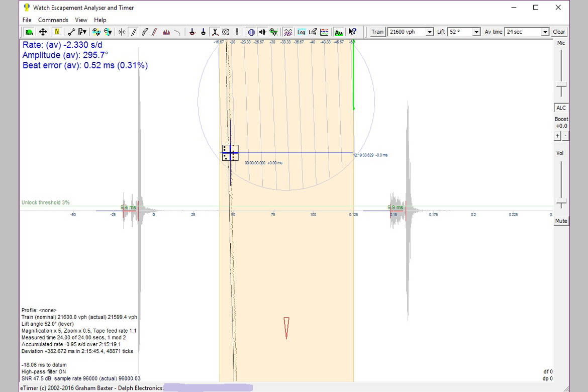Screen dimensions: 588x392
Task: Click the tuning fork icon
Action: pyautogui.click(x=237, y=32)
